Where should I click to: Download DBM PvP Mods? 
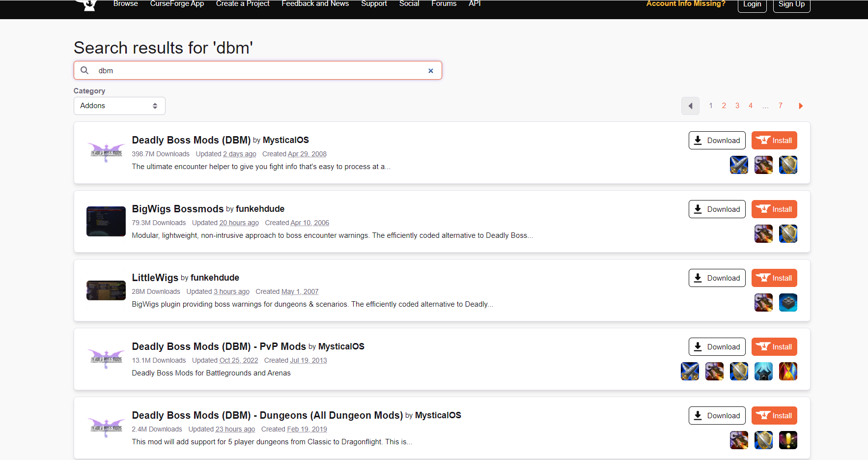717,347
